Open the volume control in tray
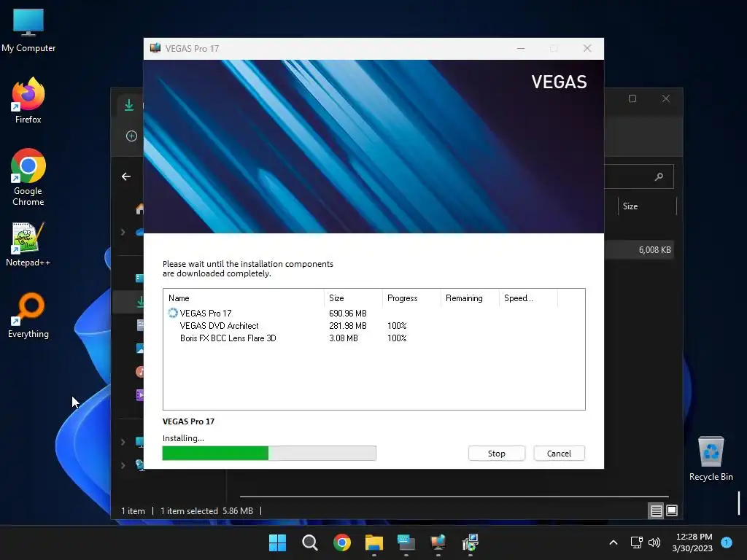 tap(654, 542)
